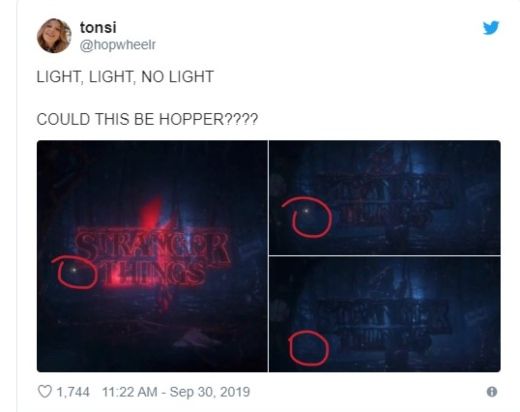Click the display name tonsi
This screenshot has height=412, width=520.
(x=98, y=27)
